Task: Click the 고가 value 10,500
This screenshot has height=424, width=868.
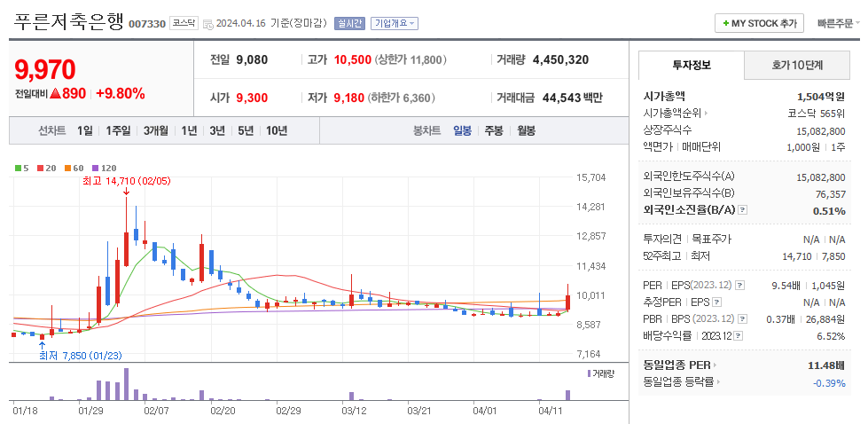Action: point(353,59)
